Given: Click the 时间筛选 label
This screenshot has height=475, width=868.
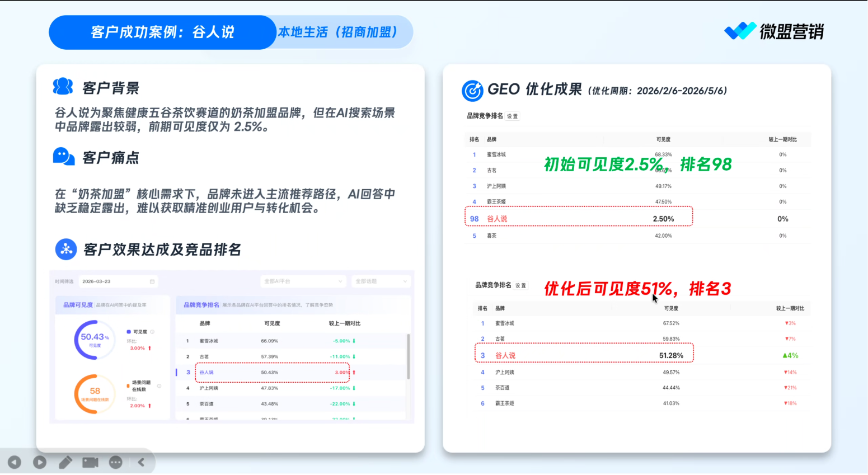Looking at the screenshot, I should click(64, 281).
